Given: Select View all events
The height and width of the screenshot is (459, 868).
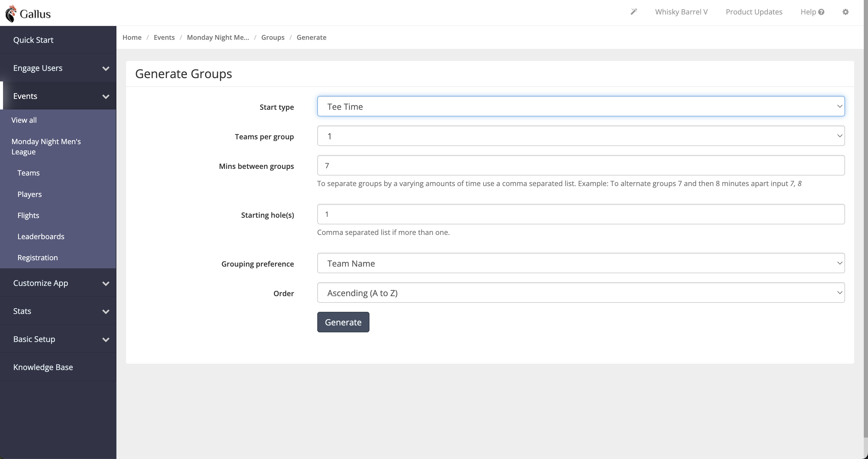Looking at the screenshot, I should [x=24, y=120].
